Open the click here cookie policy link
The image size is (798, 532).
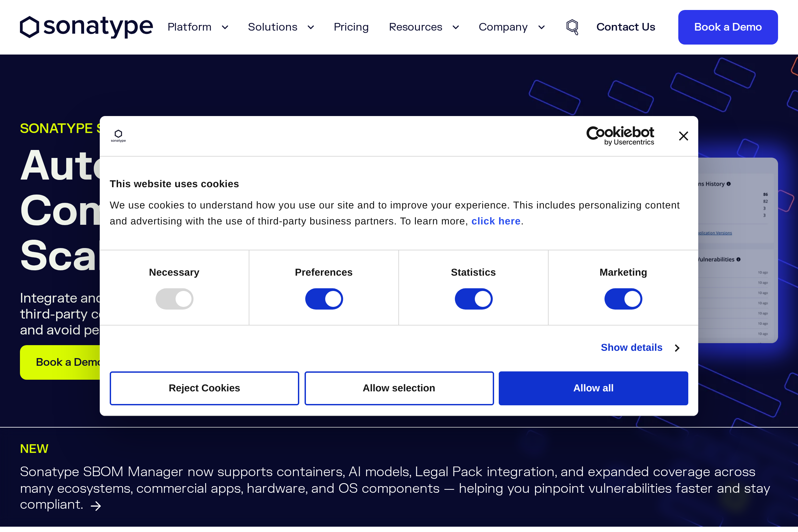click(x=496, y=221)
